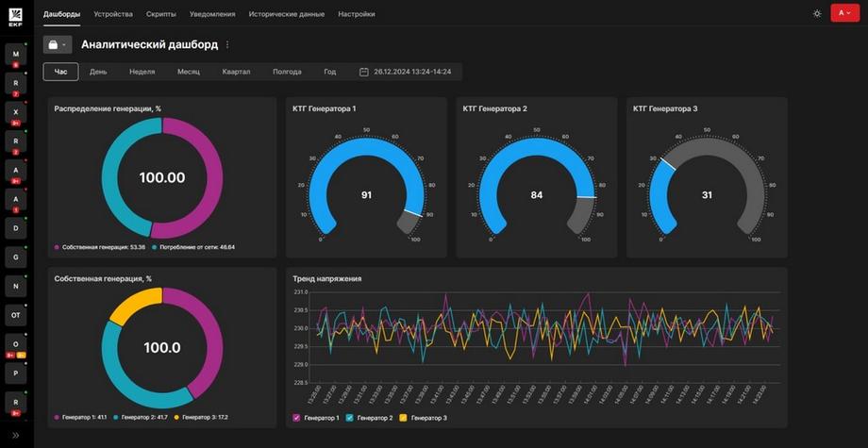Click the EKF logo icon
Image resolution: width=868 pixels, height=448 pixels.
click(15, 14)
